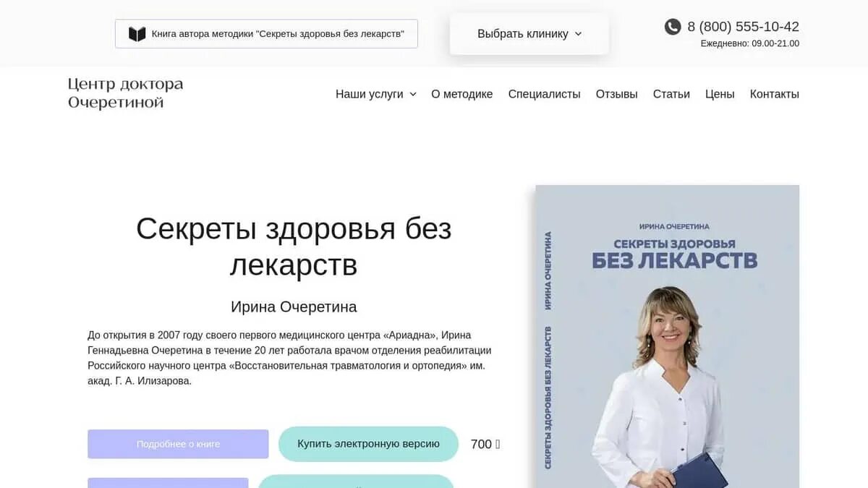
Task: Click the Центр доктора Очеретиной logo
Action: coord(126,93)
